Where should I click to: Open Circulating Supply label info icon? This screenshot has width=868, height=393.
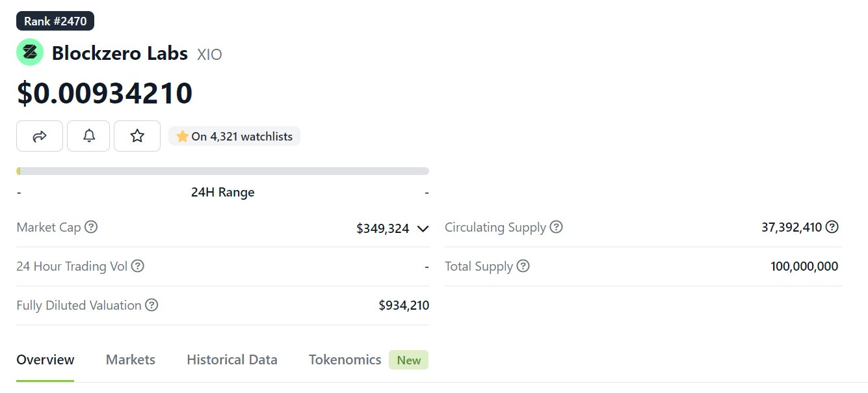point(556,227)
